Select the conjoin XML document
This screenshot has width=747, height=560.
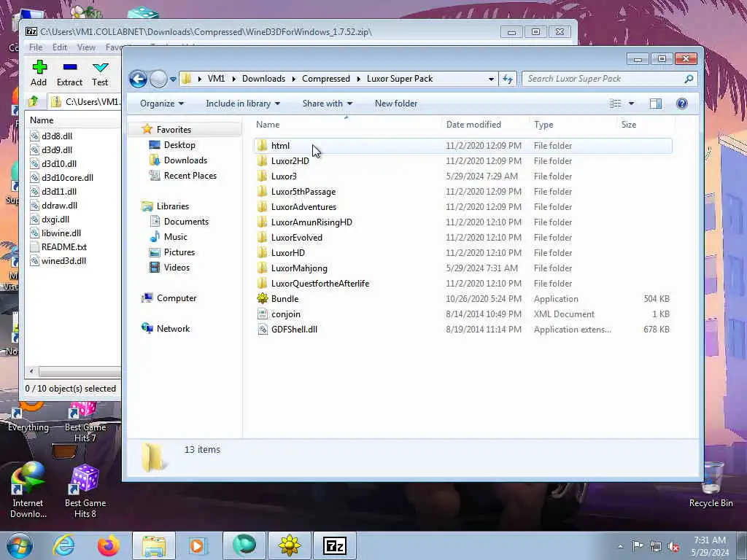[463, 314]
